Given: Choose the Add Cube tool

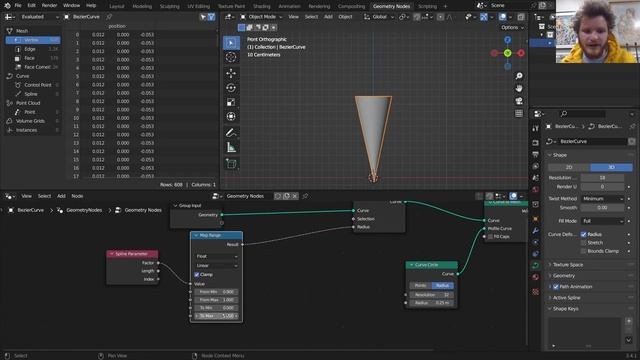Looking at the screenshot, I should [231, 164].
